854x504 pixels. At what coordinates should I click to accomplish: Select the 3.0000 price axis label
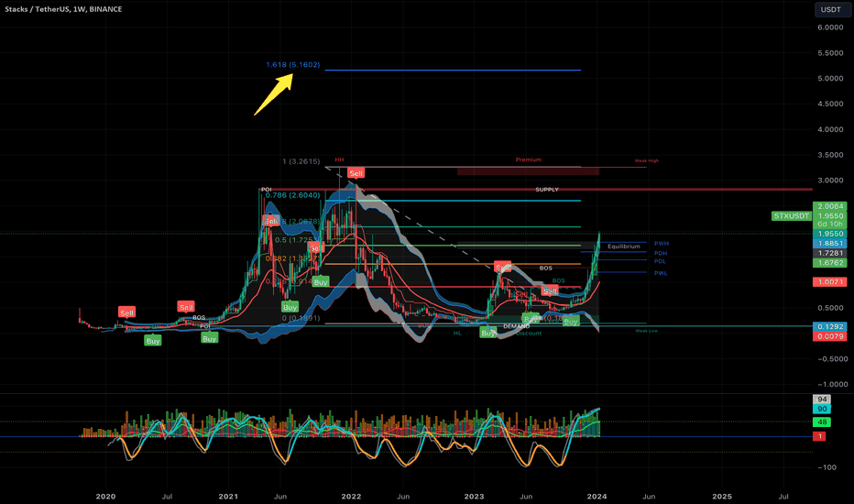(x=830, y=181)
